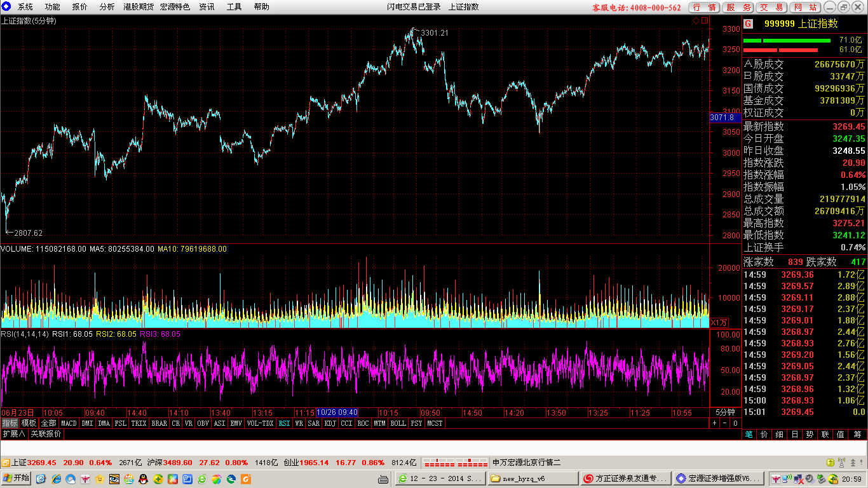
Task: Select the 日 tab in the right panel
Action: coord(795,435)
